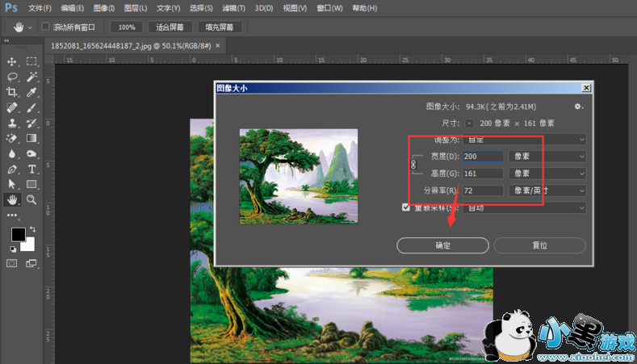Select the Hand tool in toolbox
This screenshot has height=364, width=637.
(12, 199)
